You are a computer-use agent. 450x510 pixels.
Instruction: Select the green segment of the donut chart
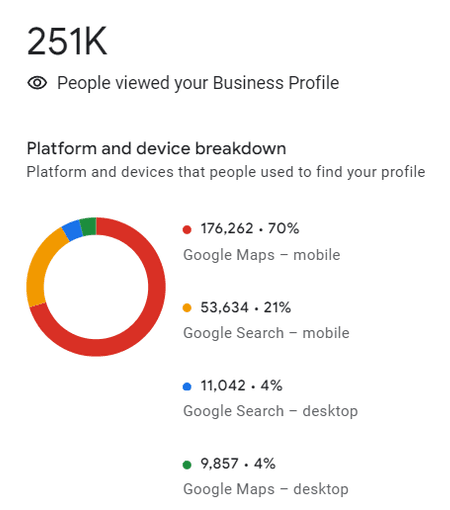pos(89,226)
